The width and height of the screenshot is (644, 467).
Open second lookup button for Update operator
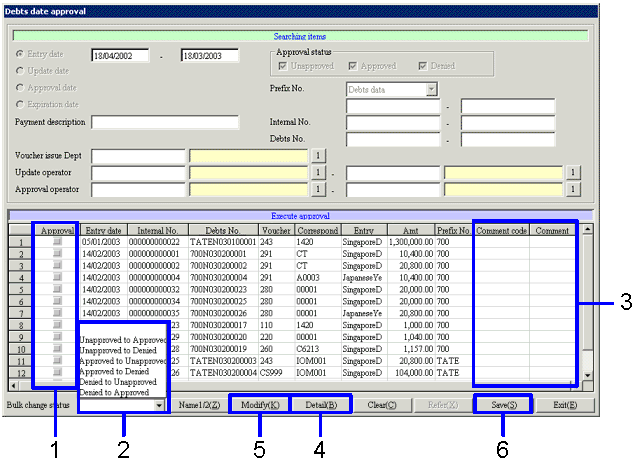573,173
